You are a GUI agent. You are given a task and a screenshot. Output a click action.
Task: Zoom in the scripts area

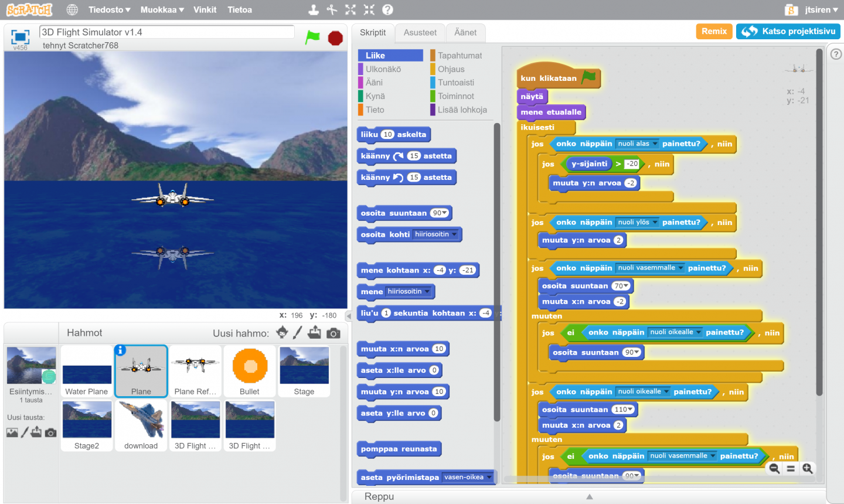point(808,468)
